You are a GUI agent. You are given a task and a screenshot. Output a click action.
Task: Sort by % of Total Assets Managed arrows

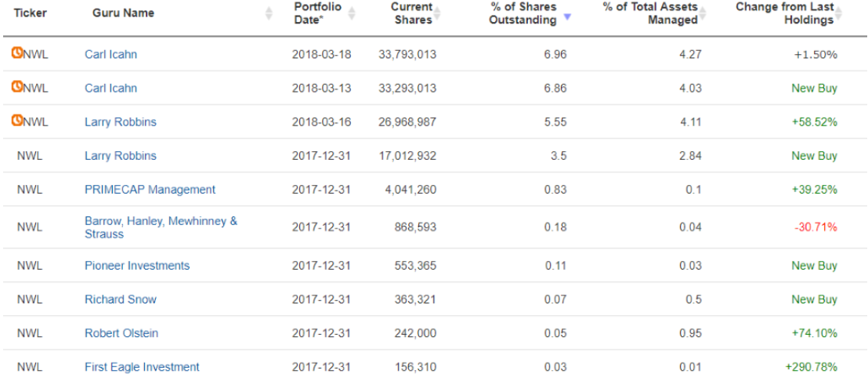point(702,13)
